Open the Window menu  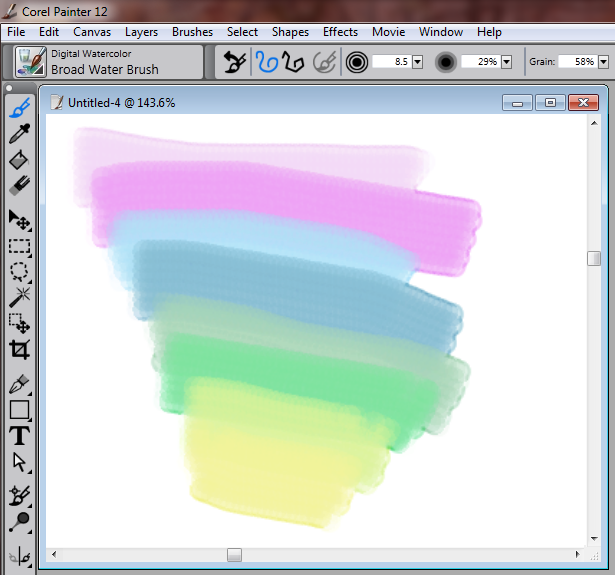pos(441,32)
